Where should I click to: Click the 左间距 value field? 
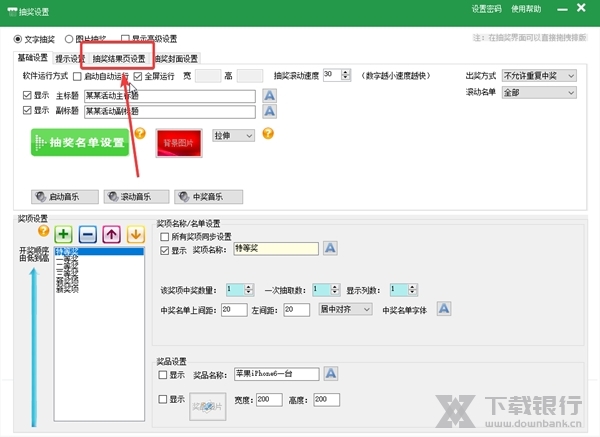297,310
